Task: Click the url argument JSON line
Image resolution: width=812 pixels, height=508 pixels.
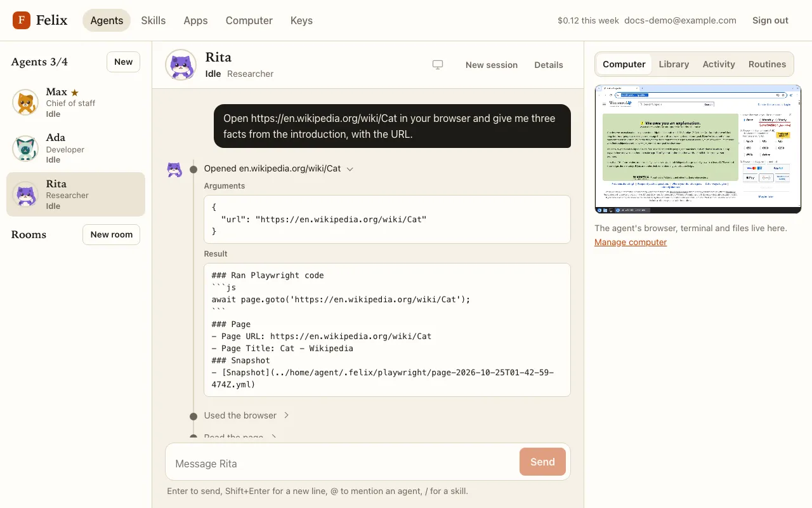Action: click(324, 219)
